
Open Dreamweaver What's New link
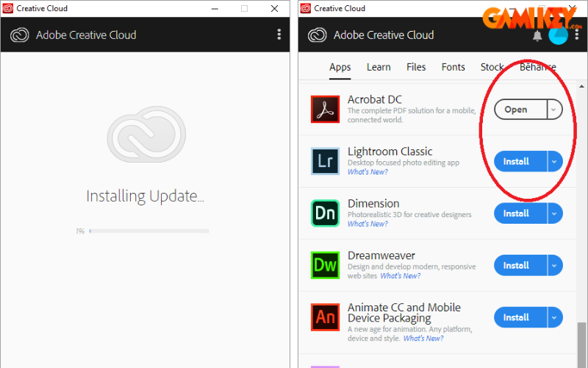(401, 276)
